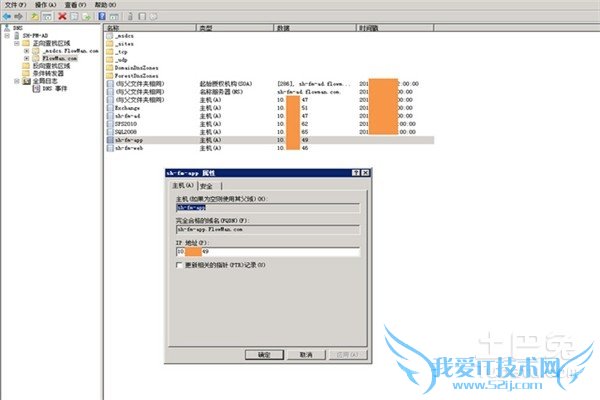600x400 pixels.
Task: Delete the record with red X icon
Action: [62, 16]
